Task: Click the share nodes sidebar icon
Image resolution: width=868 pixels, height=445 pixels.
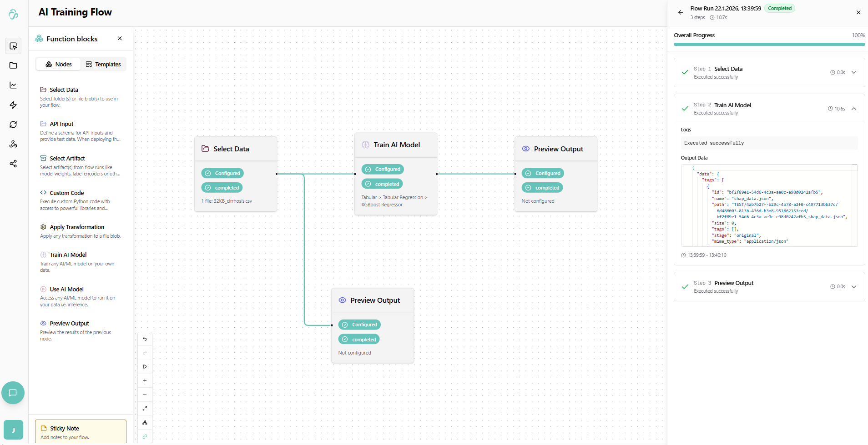Action: point(13,164)
